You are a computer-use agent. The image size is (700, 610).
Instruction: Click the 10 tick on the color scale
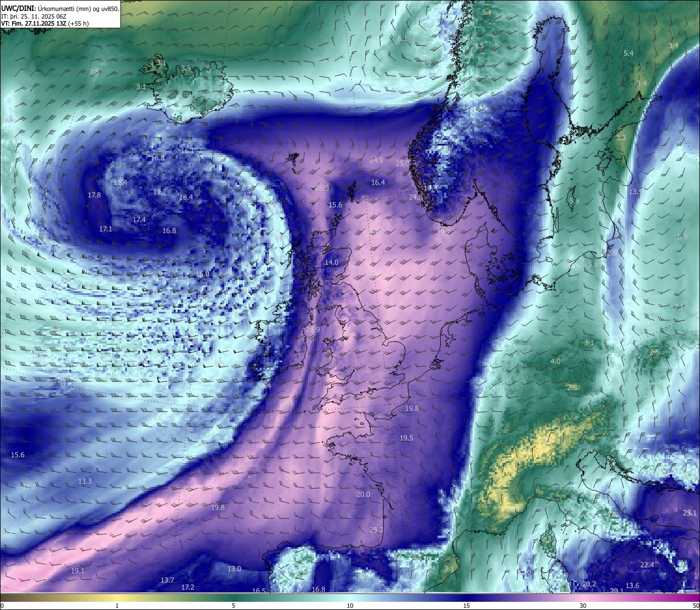[349, 606]
